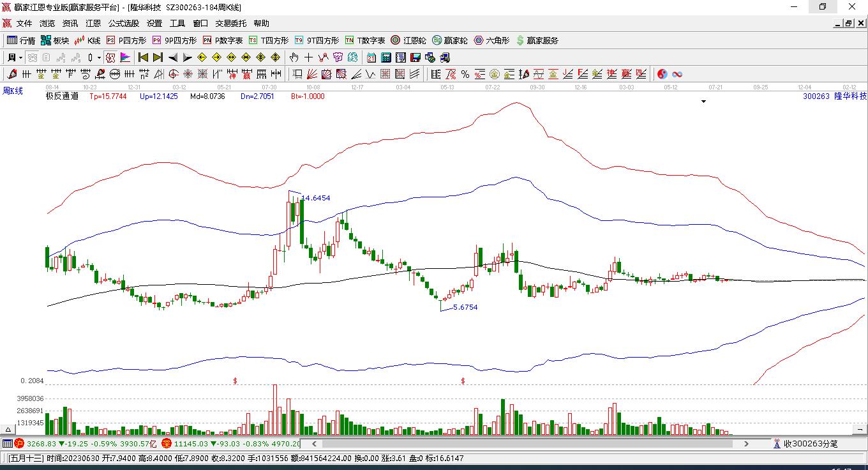The height and width of the screenshot is (470, 868).
Task: Step chart backward with left arrow
Action: tap(173, 57)
